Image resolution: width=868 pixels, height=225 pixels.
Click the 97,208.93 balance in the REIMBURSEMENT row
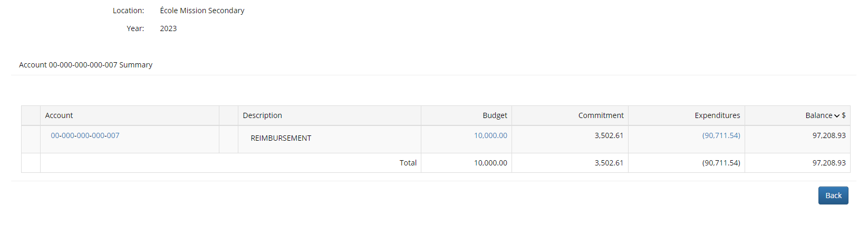(829, 135)
